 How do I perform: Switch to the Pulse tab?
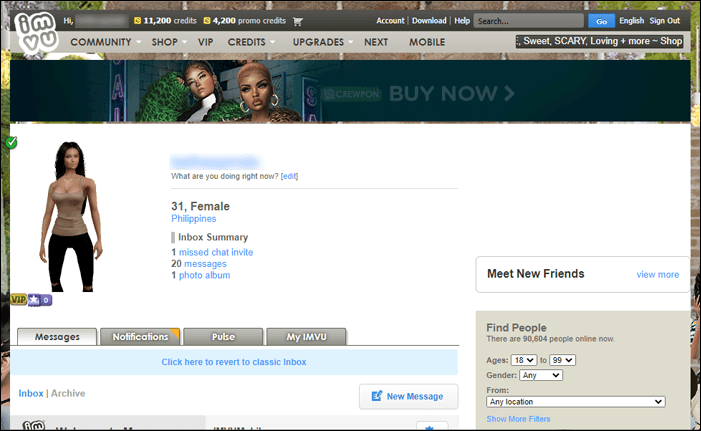223,337
